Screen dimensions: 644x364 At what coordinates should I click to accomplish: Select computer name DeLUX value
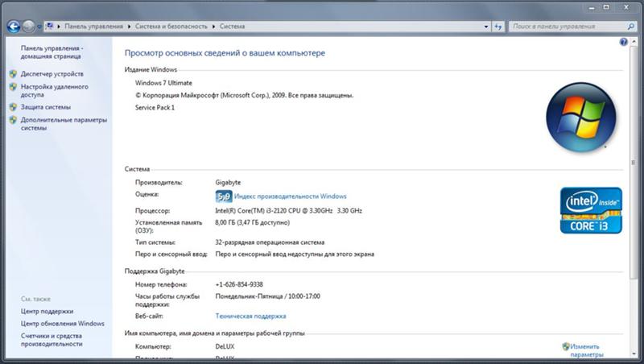(225, 347)
